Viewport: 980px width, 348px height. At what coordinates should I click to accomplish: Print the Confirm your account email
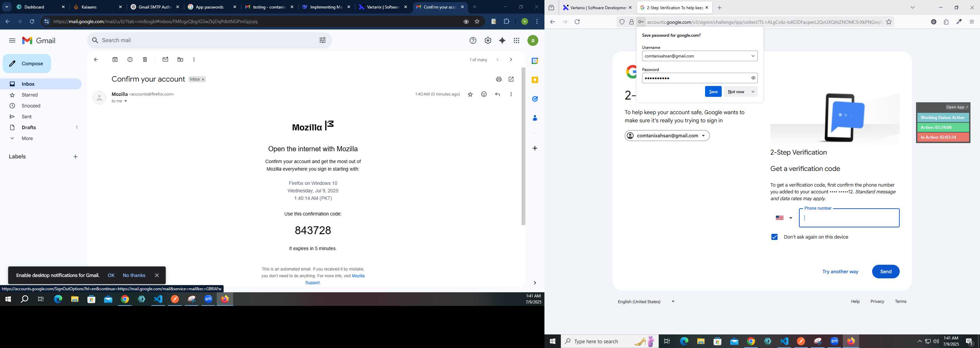(x=499, y=79)
